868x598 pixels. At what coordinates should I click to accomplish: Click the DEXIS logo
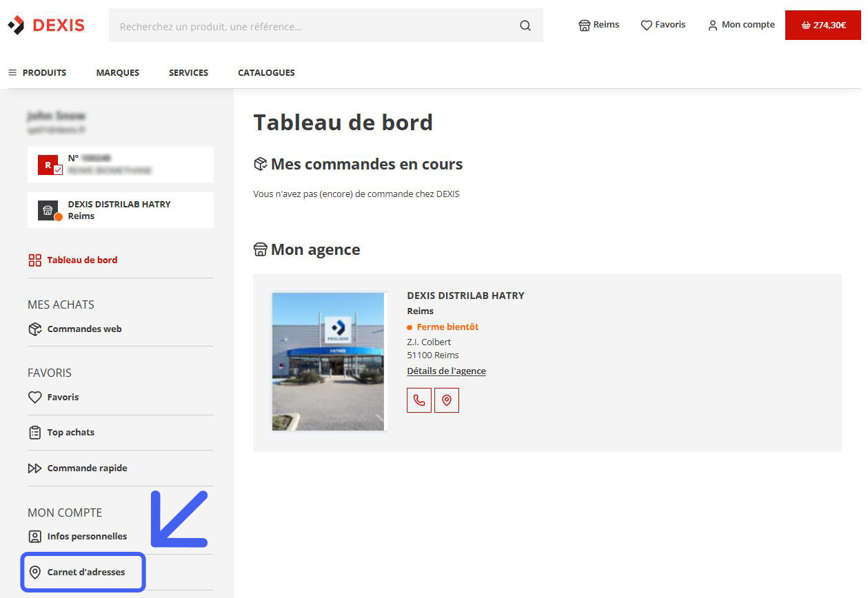(x=46, y=25)
